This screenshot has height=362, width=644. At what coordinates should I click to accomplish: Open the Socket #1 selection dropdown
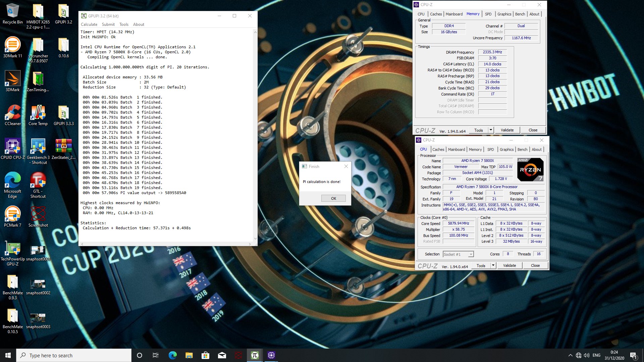click(458, 254)
